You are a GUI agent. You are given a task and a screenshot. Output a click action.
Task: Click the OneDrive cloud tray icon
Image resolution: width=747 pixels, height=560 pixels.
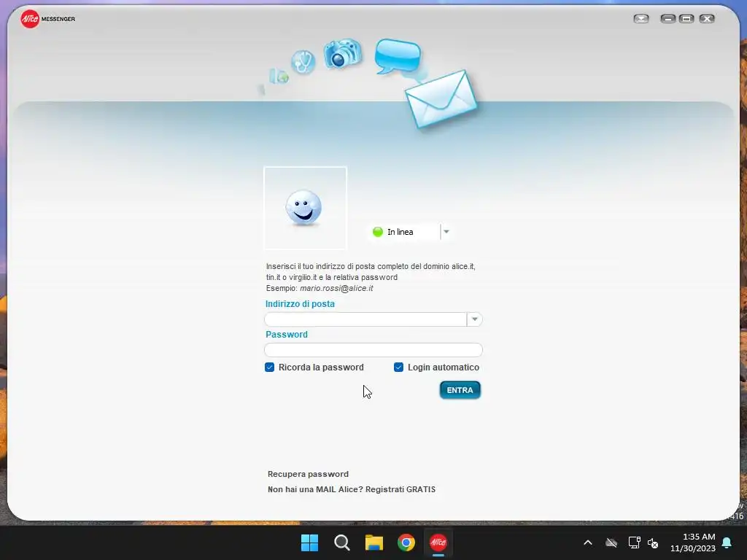click(611, 542)
